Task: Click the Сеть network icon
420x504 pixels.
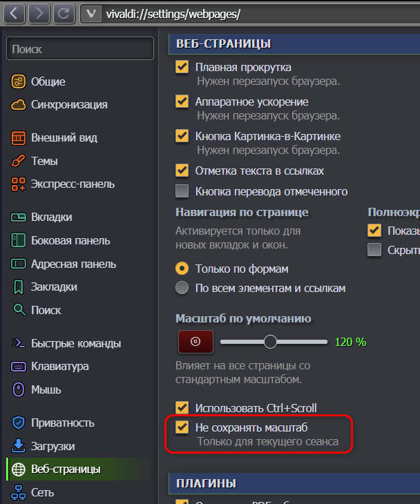Action: point(19,492)
